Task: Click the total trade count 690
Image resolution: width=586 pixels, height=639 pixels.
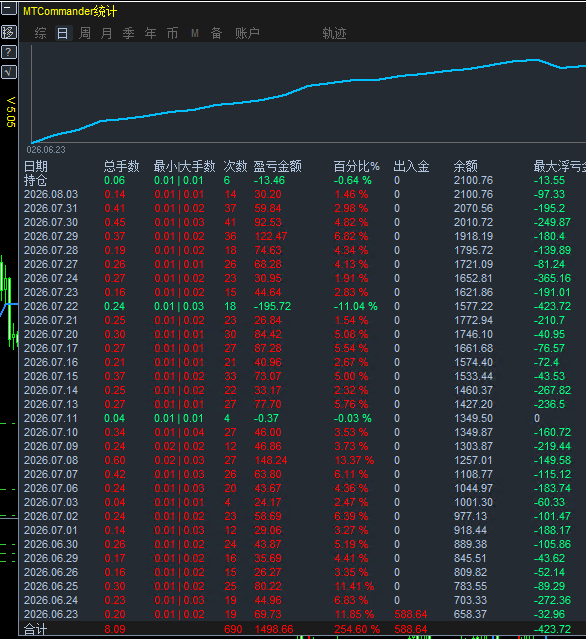Action: click(x=233, y=630)
